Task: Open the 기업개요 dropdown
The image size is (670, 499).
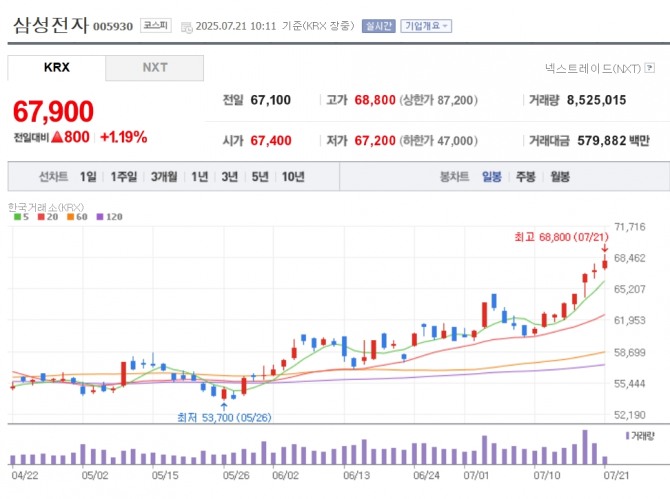Action: 426,27
